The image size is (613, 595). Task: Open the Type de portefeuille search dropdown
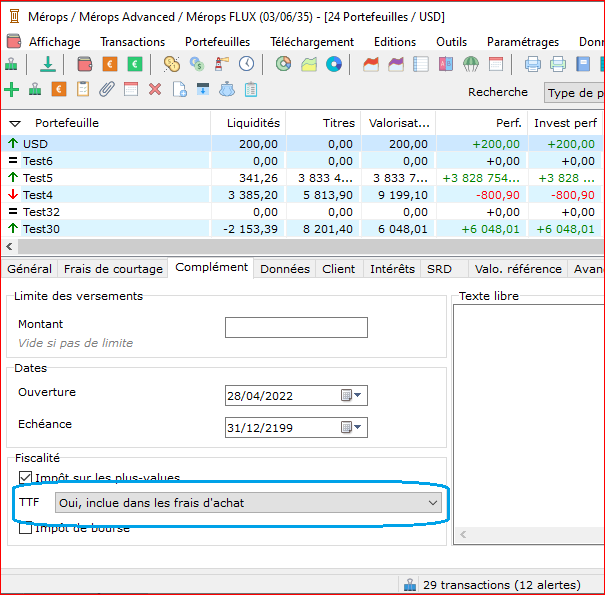point(574,93)
